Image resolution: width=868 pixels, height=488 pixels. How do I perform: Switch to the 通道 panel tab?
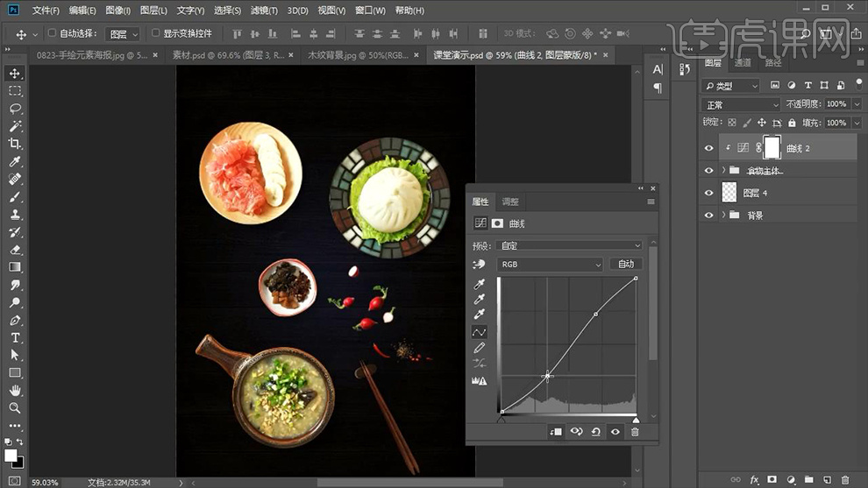743,63
